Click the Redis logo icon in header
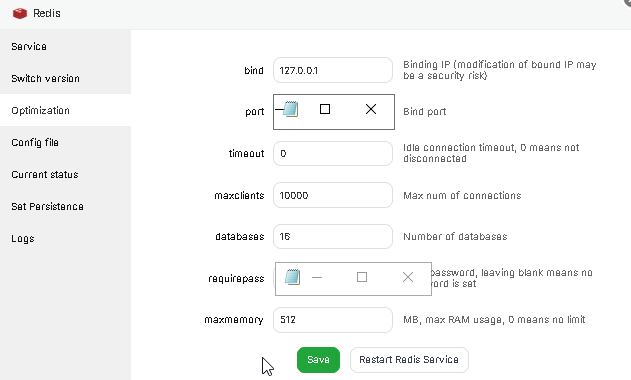The height and width of the screenshot is (380, 631). click(x=20, y=13)
